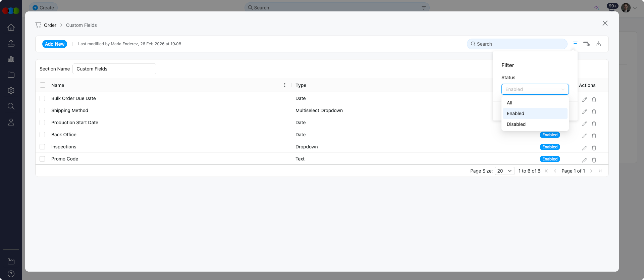This screenshot has height=280, width=644.
Task: Click the Add New button
Action: tap(54, 44)
